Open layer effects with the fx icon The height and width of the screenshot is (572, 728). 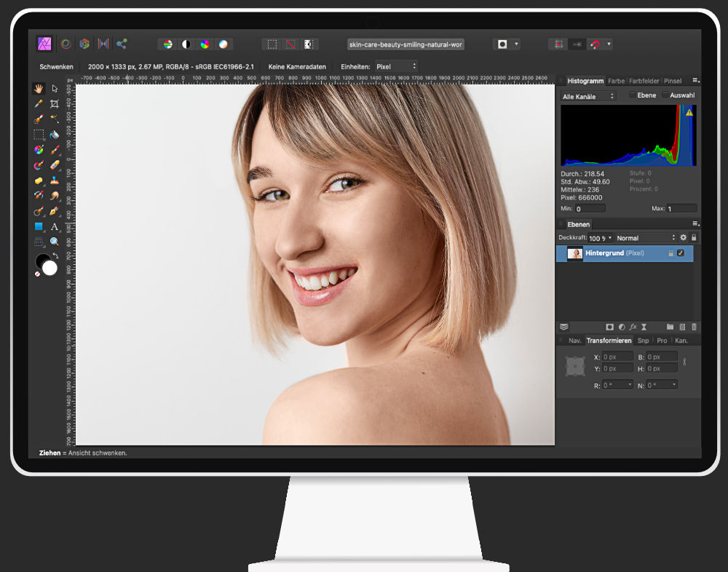(x=633, y=327)
